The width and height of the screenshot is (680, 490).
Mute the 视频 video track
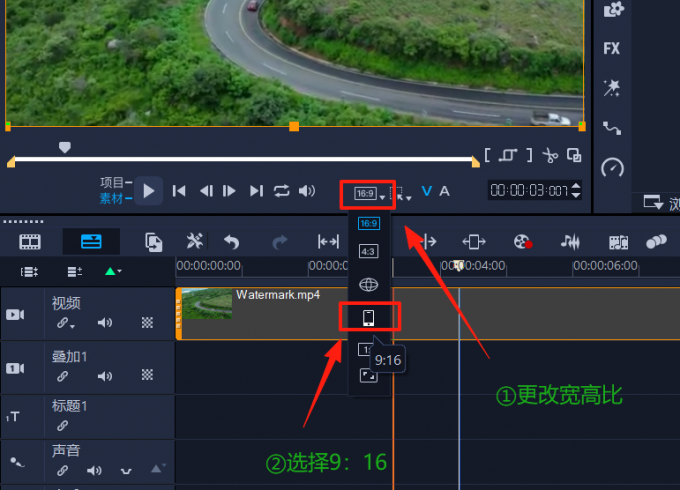[105, 323]
